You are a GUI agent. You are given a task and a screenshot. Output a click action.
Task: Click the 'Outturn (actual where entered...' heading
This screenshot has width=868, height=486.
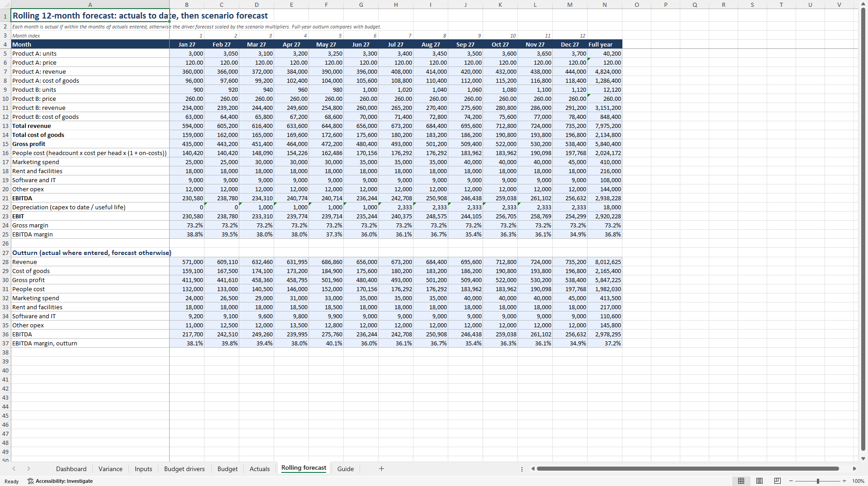pos(90,253)
